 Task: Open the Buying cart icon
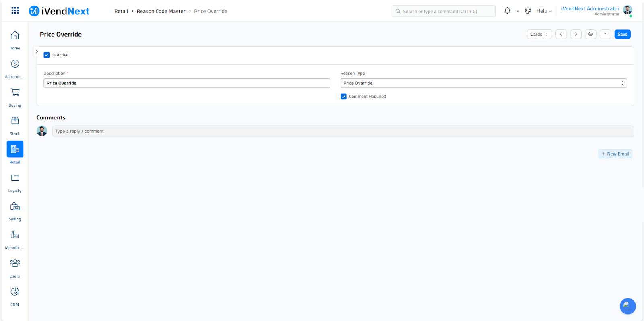click(15, 93)
